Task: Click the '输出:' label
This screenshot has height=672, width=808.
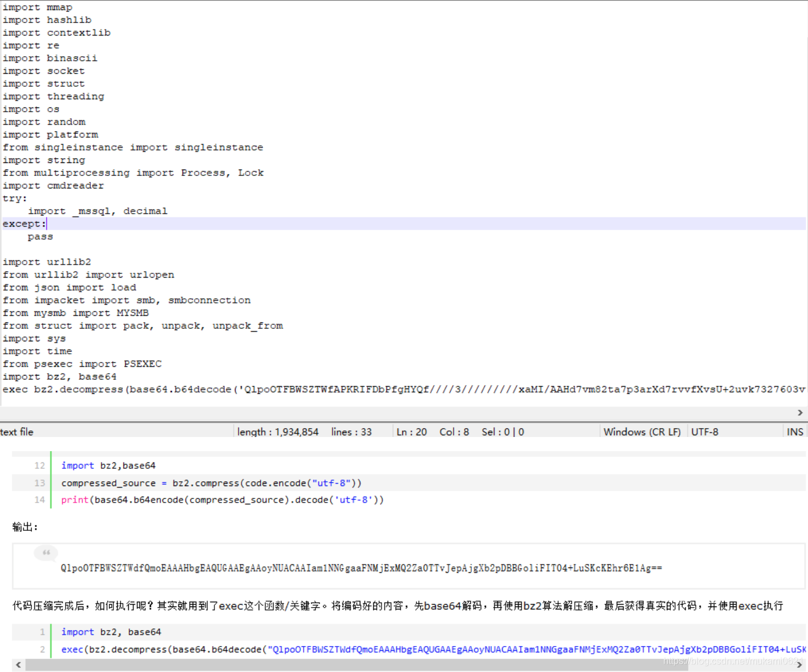Action: point(25,527)
